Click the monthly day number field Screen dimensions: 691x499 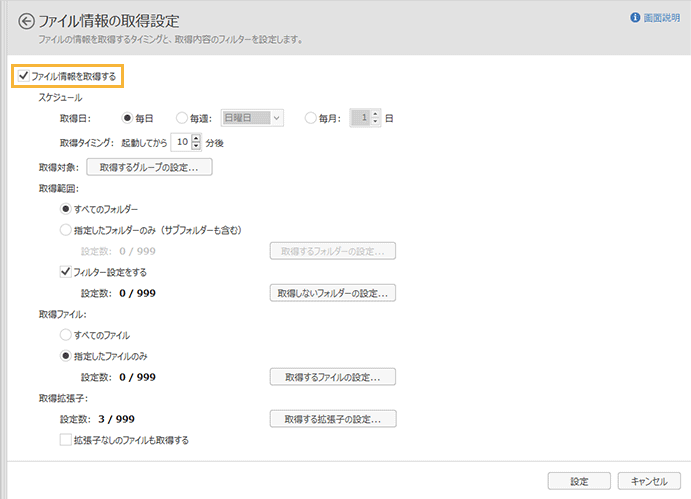pyautogui.click(x=360, y=118)
